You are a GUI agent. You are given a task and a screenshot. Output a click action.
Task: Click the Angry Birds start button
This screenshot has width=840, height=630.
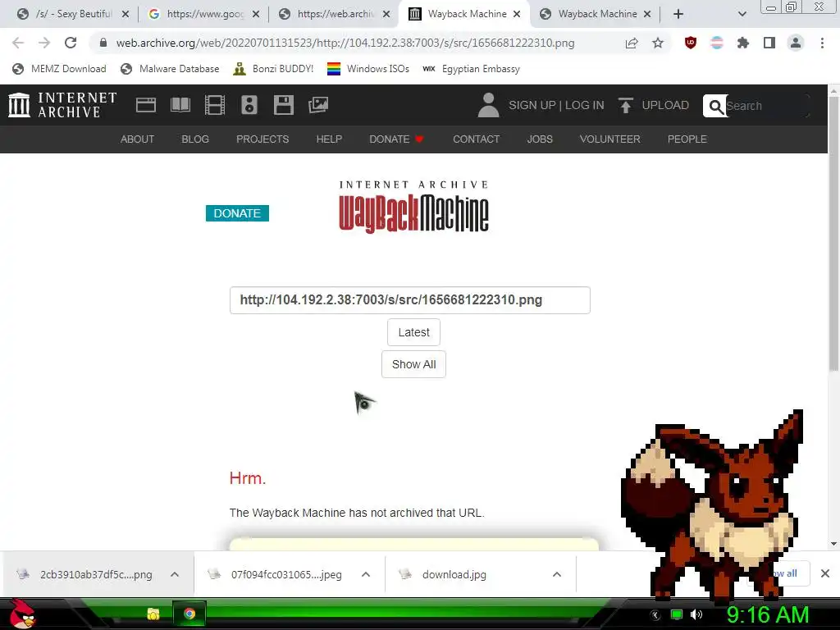point(22,614)
